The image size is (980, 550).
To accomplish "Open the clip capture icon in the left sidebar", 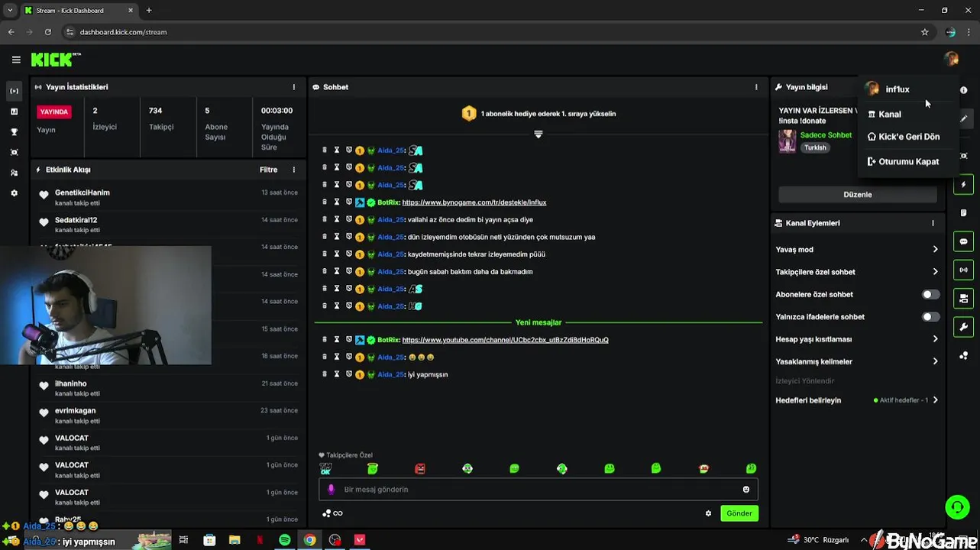I will pyautogui.click(x=14, y=153).
